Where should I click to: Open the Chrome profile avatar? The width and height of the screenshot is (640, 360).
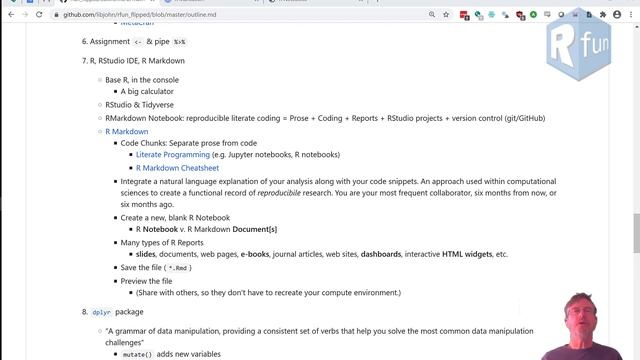pos(617,15)
